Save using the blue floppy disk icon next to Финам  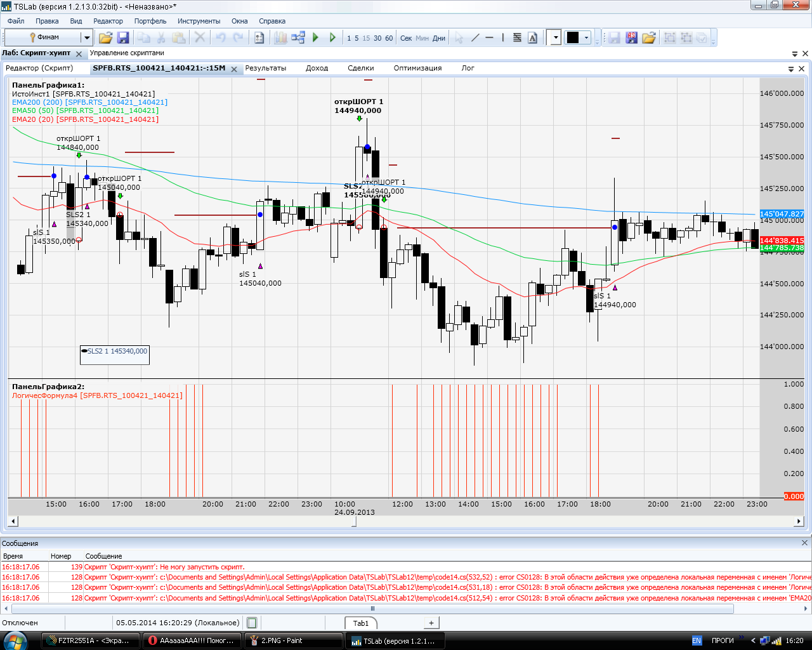click(x=123, y=38)
